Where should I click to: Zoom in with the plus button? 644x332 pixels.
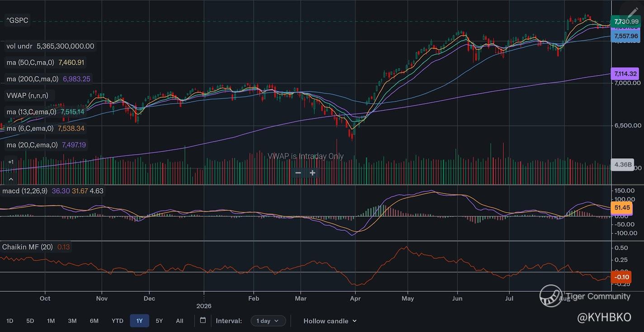tap(312, 173)
